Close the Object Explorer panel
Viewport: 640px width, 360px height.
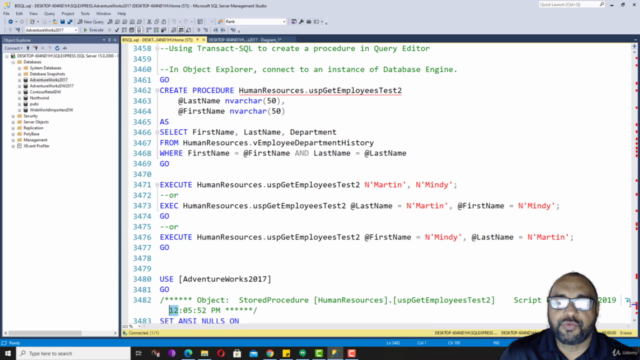point(115,40)
